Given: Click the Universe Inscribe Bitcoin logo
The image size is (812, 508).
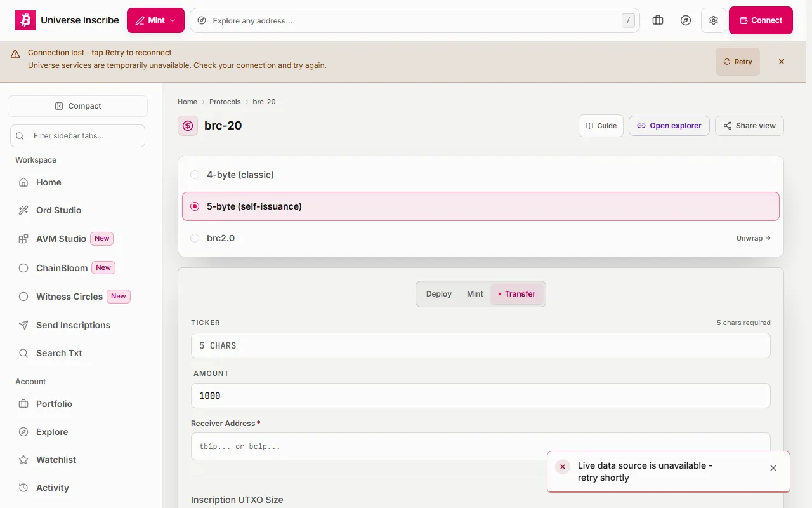Looking at the screenshot, I should tap(25, 20).
